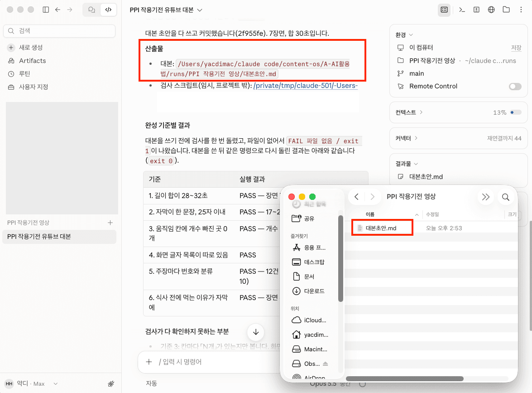The width and height of the screenshot is (532, 393).
Task: Switch to code mode icon
Action: tap(108, 10)
